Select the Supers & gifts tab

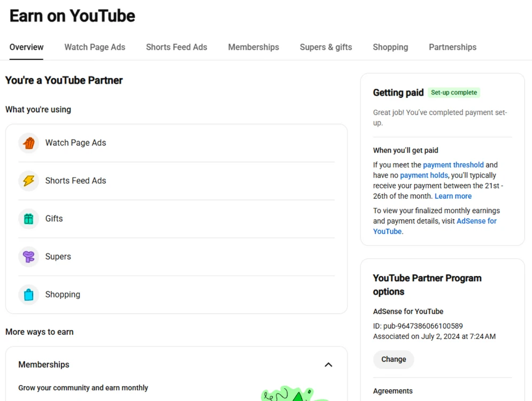point(326,47)
